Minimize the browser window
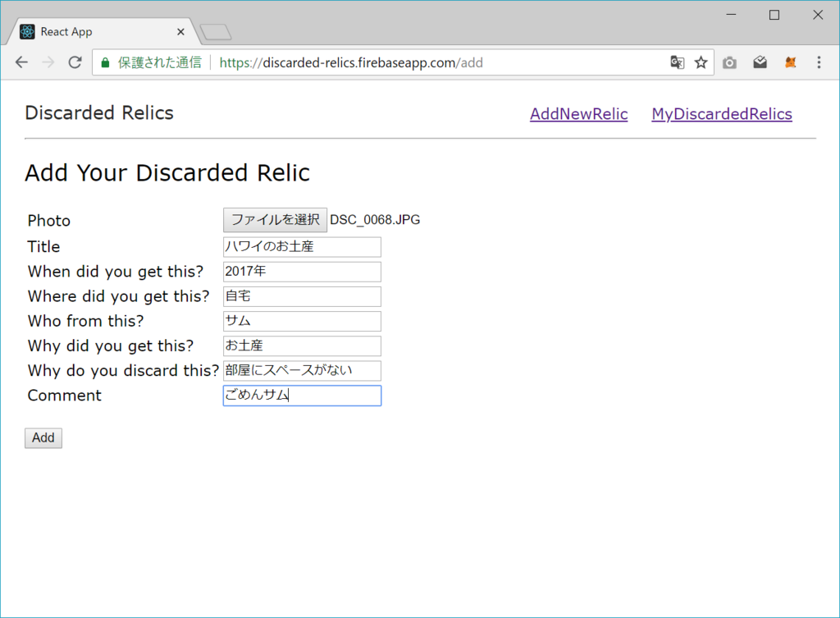This screenshot has width=840, height=618. [x=731, y=15]
